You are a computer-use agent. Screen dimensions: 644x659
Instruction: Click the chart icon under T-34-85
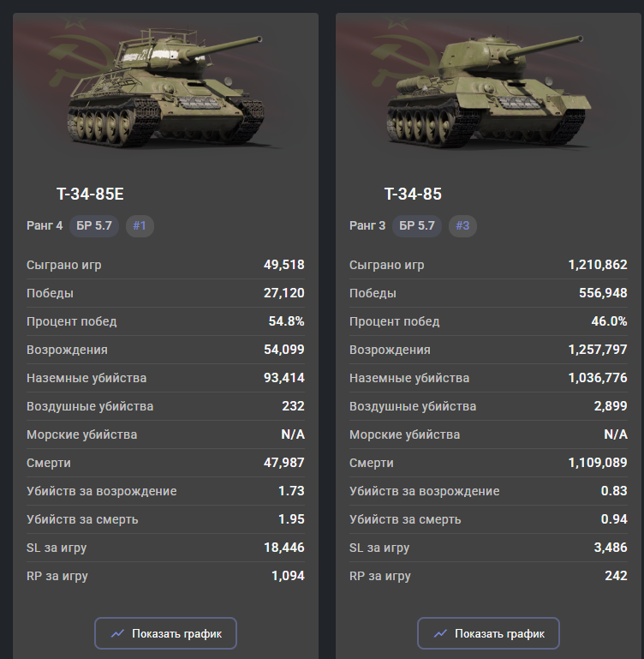pos(440,634)
